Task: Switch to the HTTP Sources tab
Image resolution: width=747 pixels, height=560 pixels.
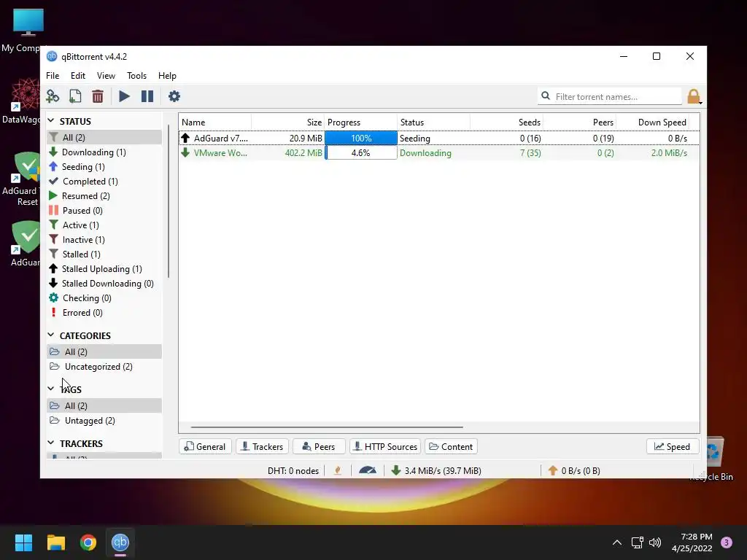Action: pos(385,447)
